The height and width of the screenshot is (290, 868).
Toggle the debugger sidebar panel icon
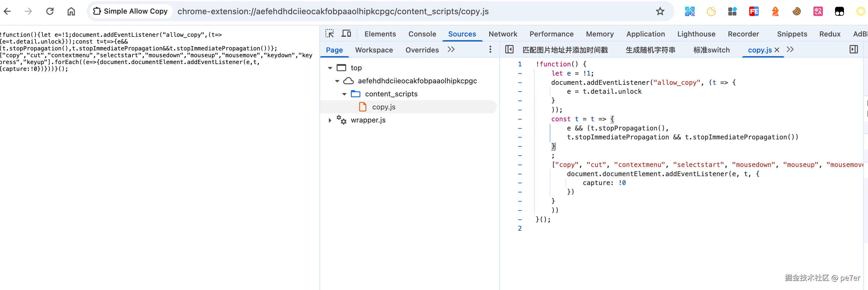853,50
